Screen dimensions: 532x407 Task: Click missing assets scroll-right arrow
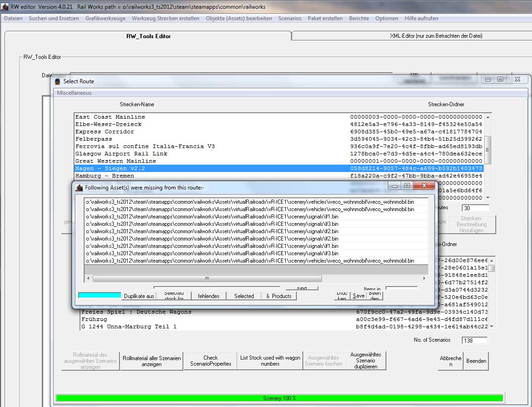tap(424, 278)
